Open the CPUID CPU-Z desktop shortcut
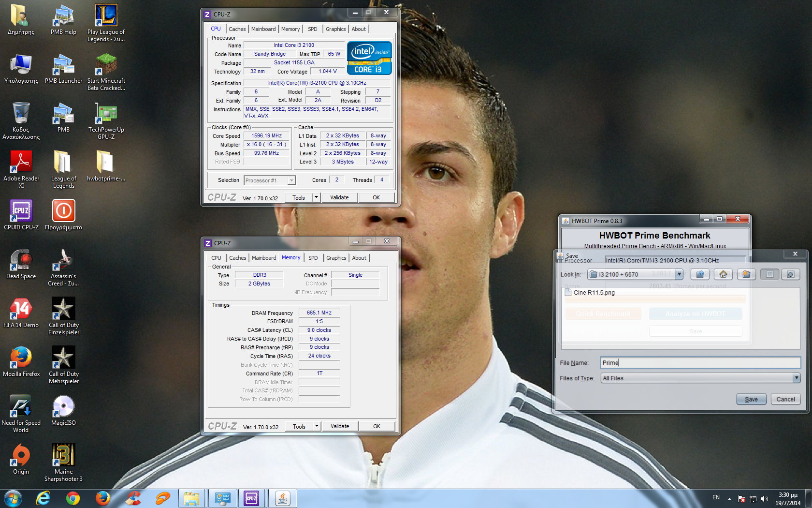 [21, 215]
